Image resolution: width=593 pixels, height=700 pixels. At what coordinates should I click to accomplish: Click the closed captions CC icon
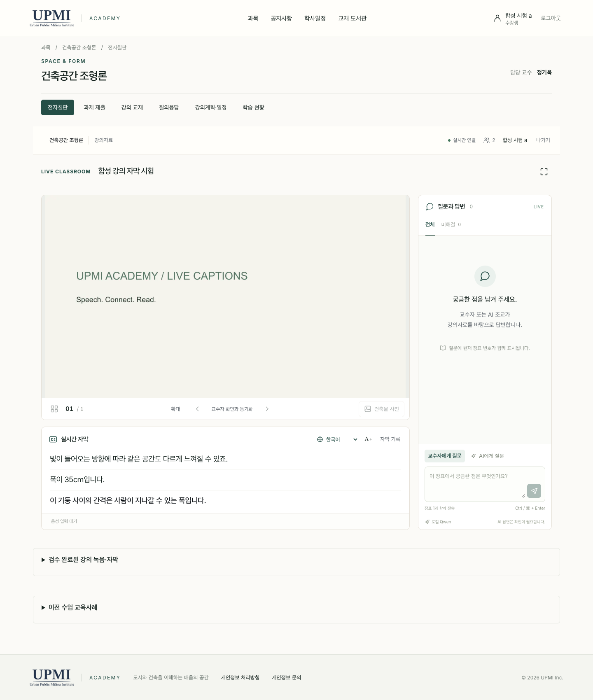[x=53, y=439]
